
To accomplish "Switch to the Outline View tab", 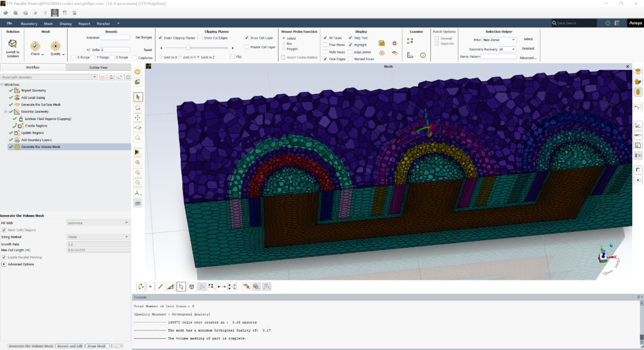I will coord(98,66).
